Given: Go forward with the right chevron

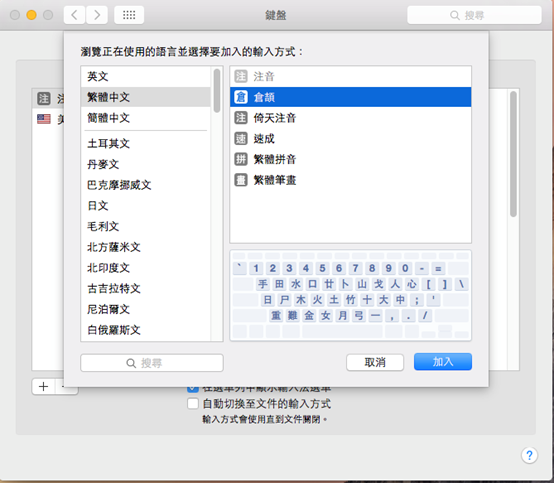Looking at the screenshot, I should 97,15.
